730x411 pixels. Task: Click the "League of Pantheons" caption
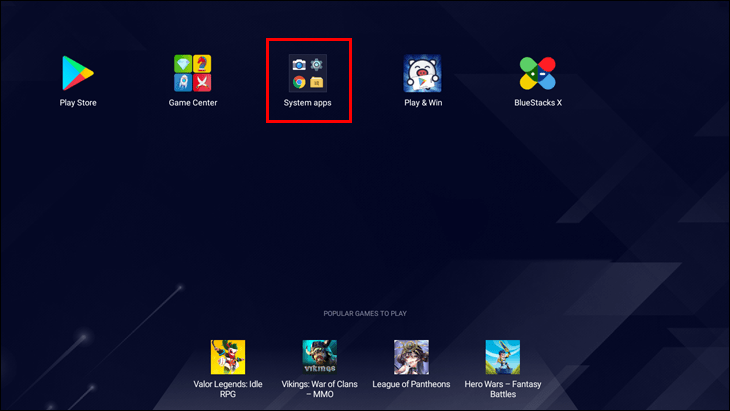411,384
